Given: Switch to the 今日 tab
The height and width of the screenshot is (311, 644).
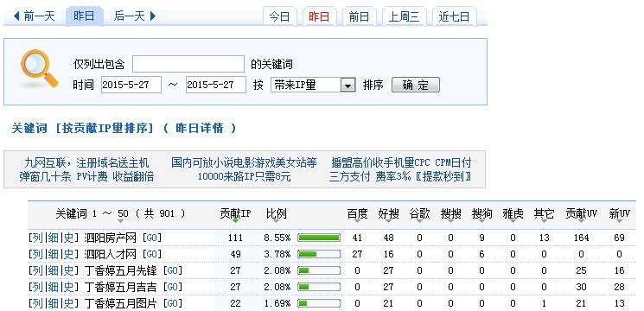Looking at the screenshot, I should (x=280, y=16).
